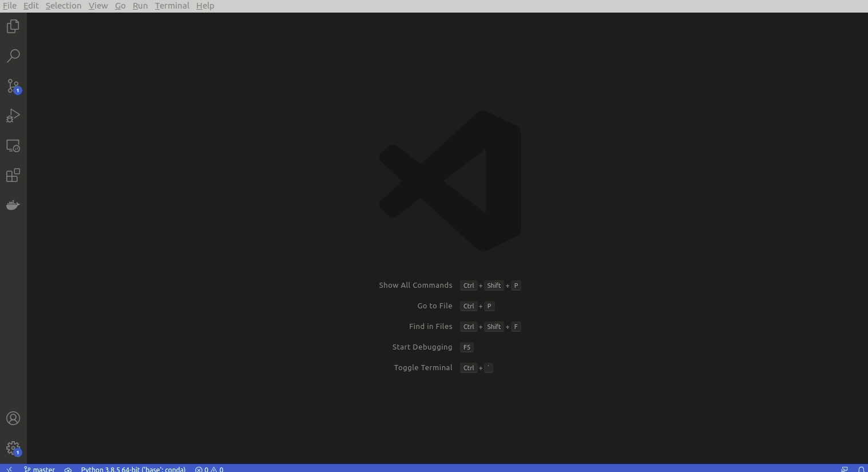868x472 pixels.
Task: Open the Go menu
Action: [x=120, y=6]
